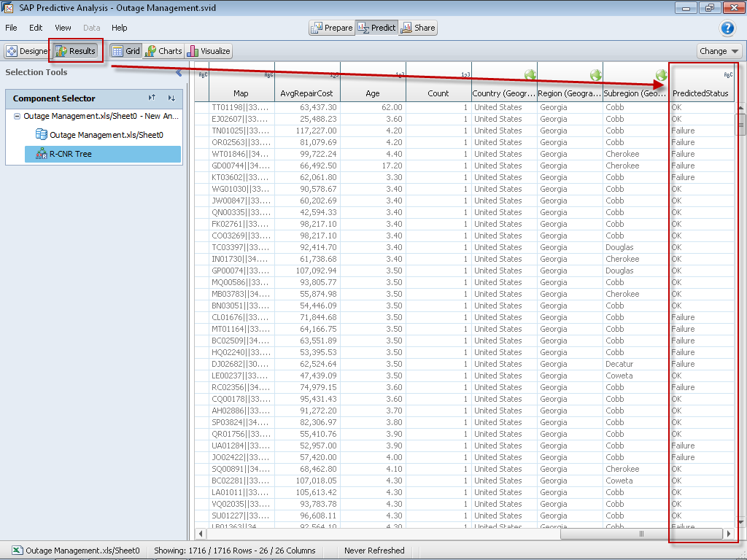Select the cell DJ02682||30....
The height and width of the screenshot is (560, 747).
[241, 365]
